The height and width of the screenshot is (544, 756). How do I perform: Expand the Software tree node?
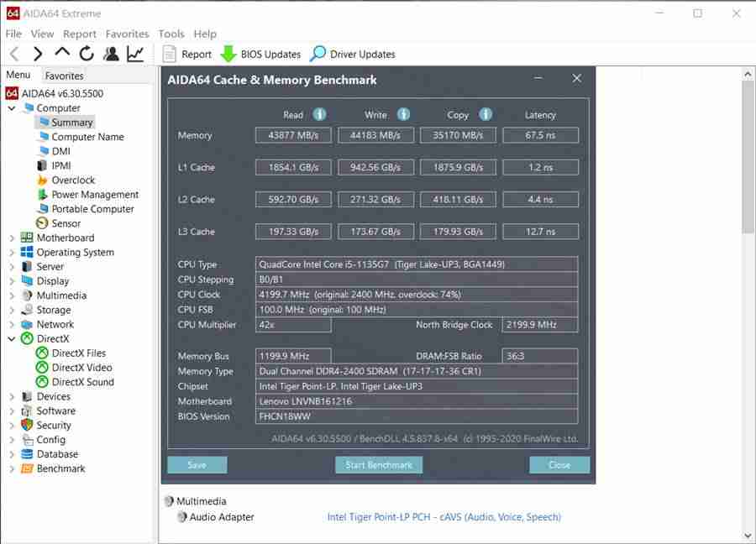(x=12, y=411)
